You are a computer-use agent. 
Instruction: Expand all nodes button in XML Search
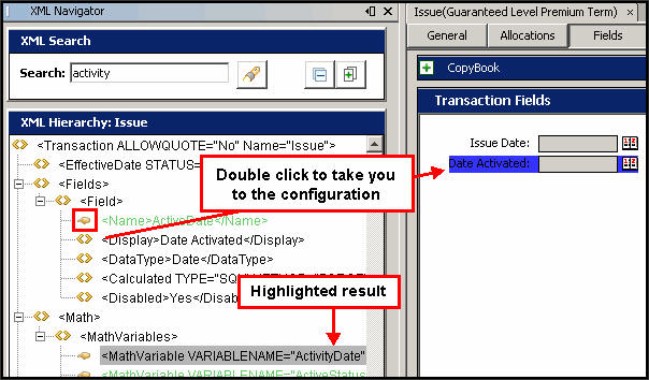click(x=350, y=75)
